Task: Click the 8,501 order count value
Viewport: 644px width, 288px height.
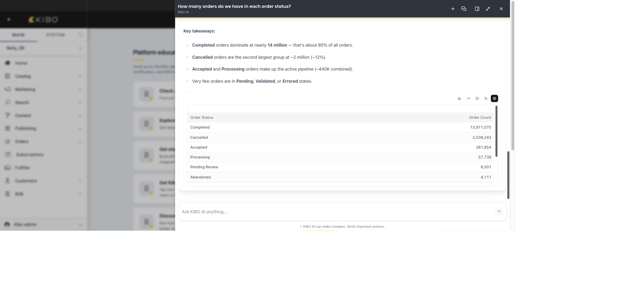Action: click(x=486, y=167)
